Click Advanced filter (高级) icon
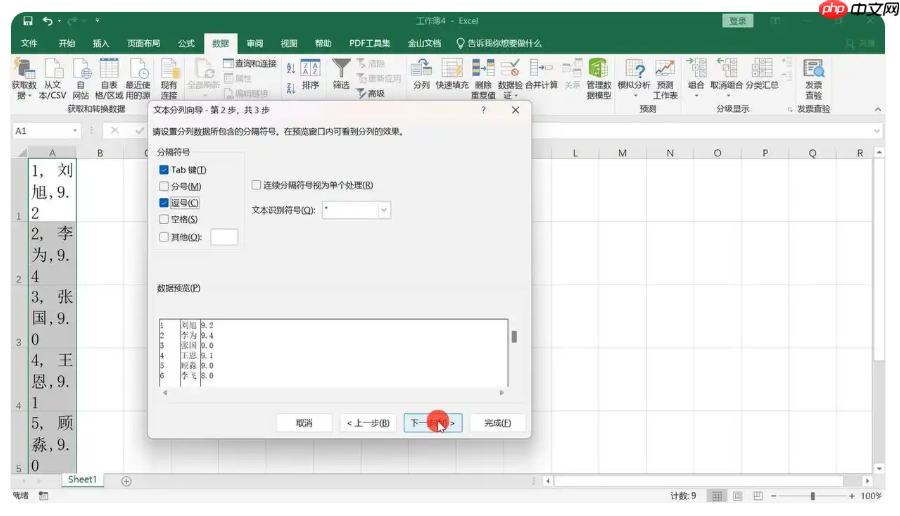Image resolution: width=900 pixels, height=516 pixels. point(371,93)
